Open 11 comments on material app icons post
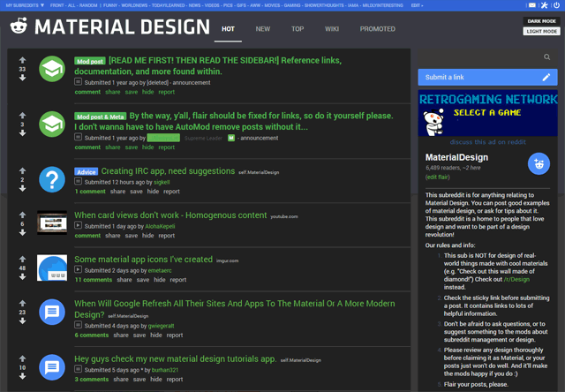The image size is (565, 392). tap(94, 280)
